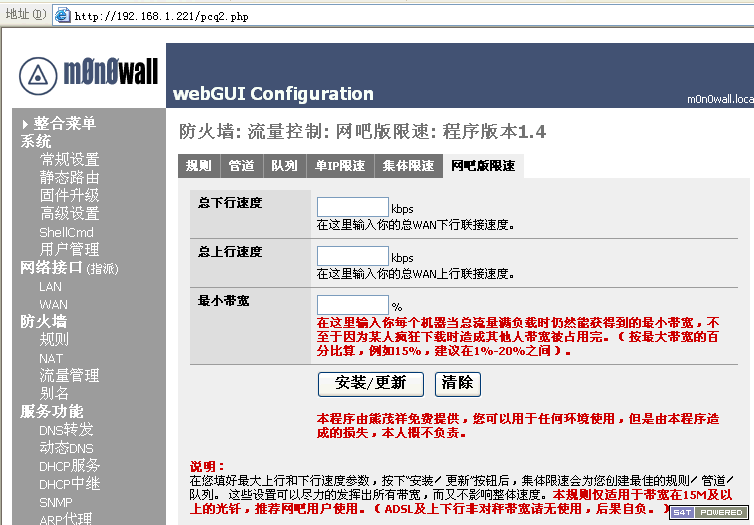Switch to the 管道 tab
Screen dimensions: 754x525
241,166
